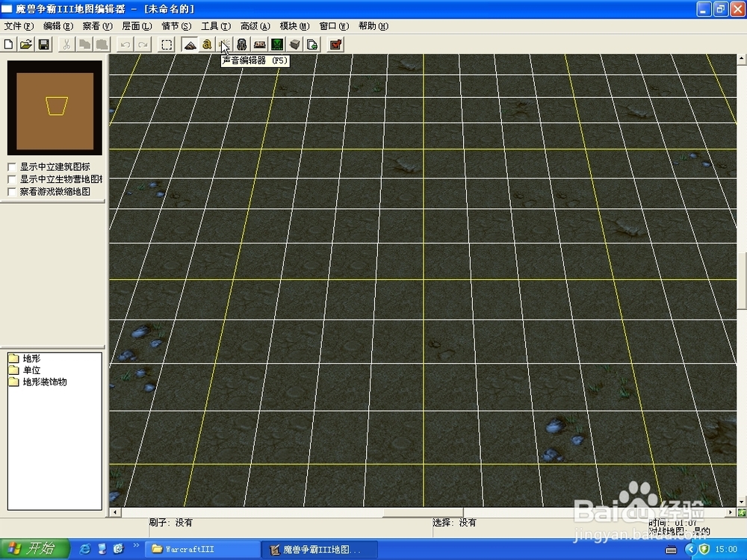This screenshot has width=747, height=560.
Task: Click the horizontal scrollbar thumb
Action: (x=423, y=512)
